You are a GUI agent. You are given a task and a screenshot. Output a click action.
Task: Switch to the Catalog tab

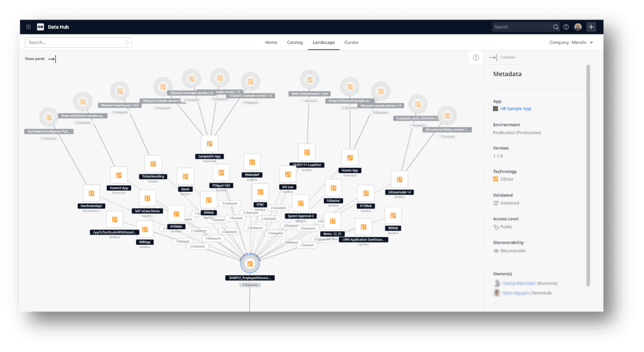pyautogui.click(x=295, y=43)
